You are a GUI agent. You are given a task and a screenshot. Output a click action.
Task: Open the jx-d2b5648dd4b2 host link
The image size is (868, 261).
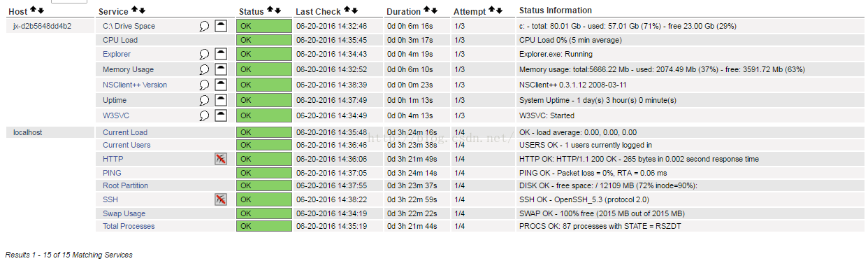click(x=43, y=26)
